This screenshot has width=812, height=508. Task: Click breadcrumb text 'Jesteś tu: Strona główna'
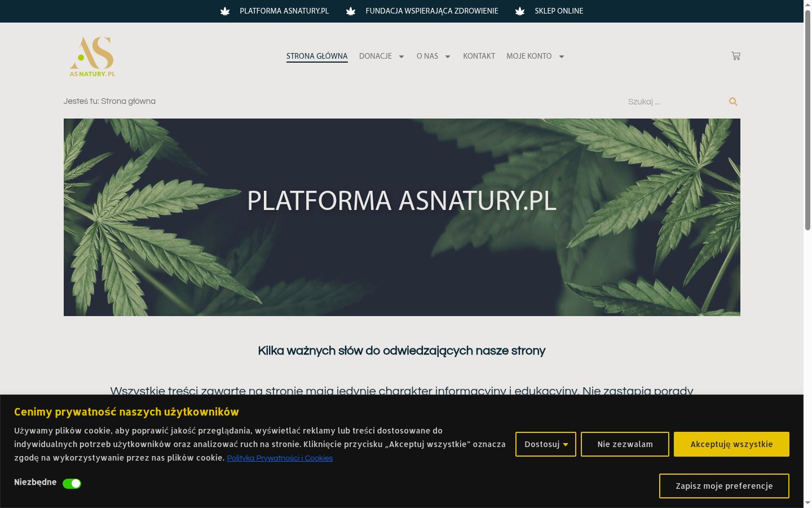click(109, 101)
